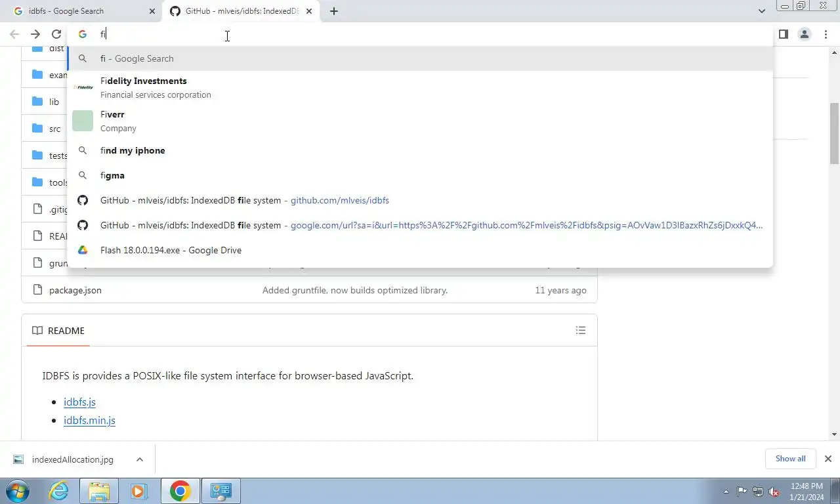Click the network tray icon
The width and height of the screenshot is (840, 504).
[758, 492]
